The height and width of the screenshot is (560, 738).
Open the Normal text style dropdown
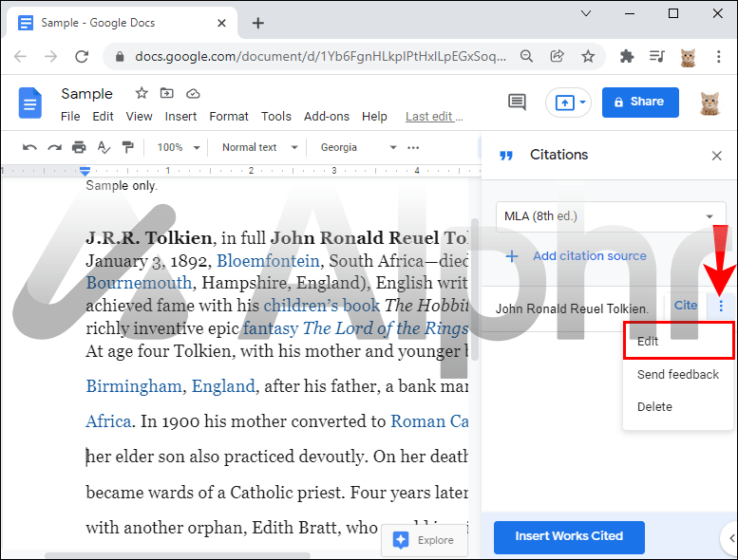coord(260,148)
